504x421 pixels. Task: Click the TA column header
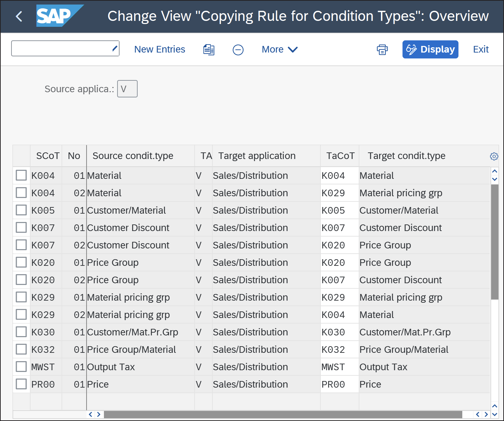pyautogui.click(x=204, y=156)
